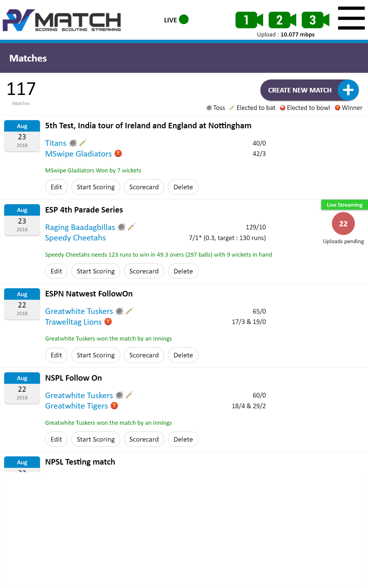Edit the 5th Test India tour match
Image resolution: width=368 pixels, height=588 pixels.
[x=56, y=187]
